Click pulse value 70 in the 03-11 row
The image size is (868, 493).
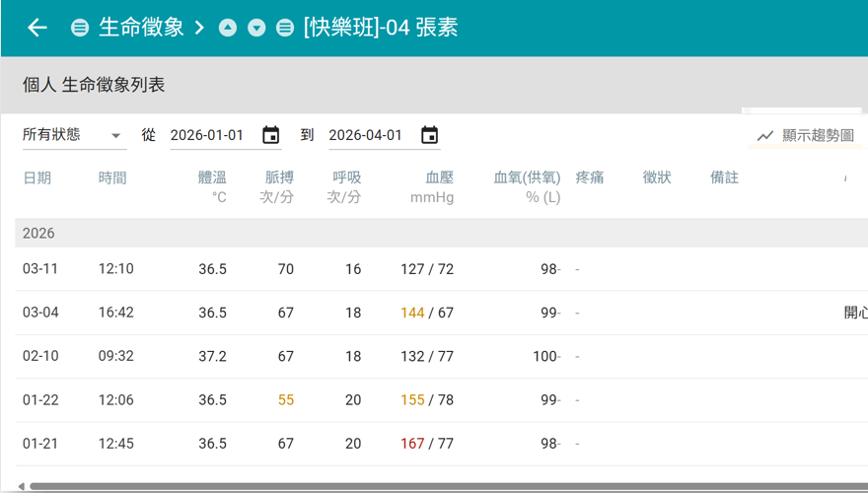(286, 269)
